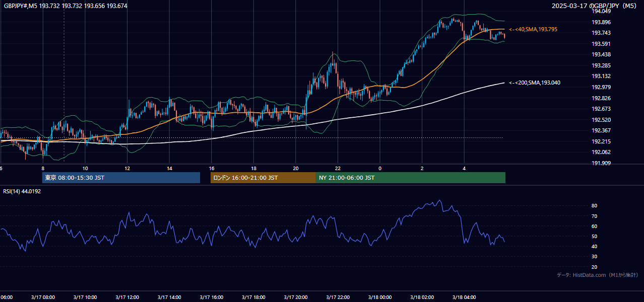Select the 200 SMA 193.040 label

tap(535, 83)
